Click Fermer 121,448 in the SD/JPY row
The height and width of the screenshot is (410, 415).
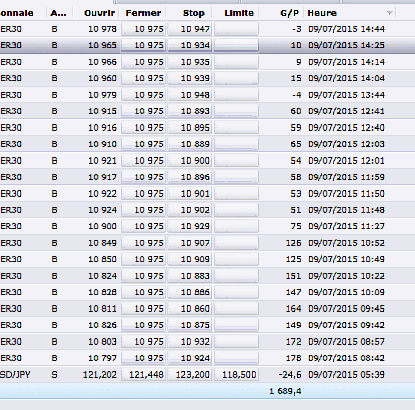coord(143,375)
